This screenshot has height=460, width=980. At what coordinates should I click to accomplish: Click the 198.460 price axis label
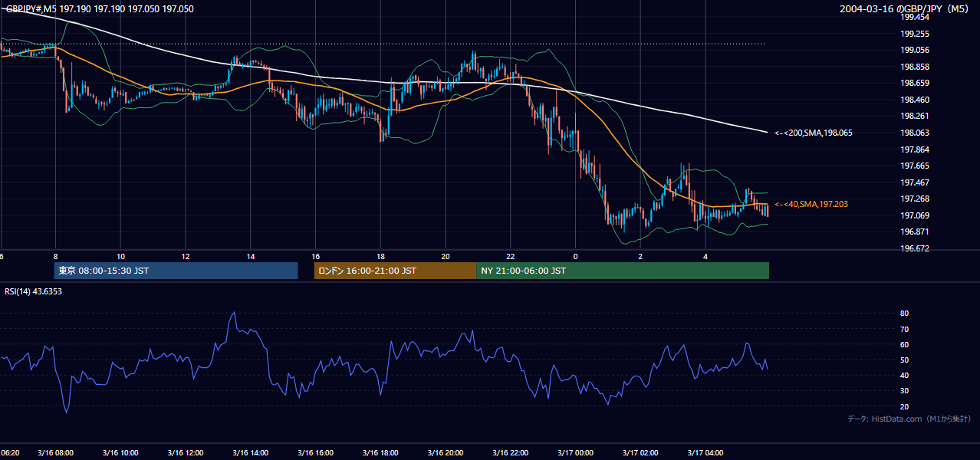pyautogui.click(x=916, y=100)
